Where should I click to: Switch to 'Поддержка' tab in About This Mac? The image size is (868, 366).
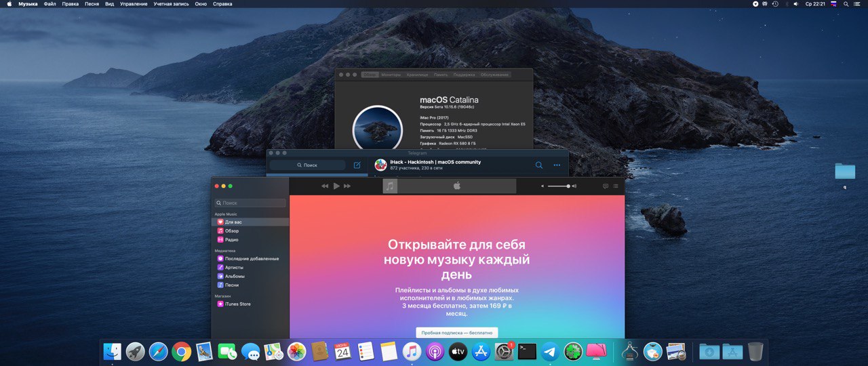coord(465,75)
